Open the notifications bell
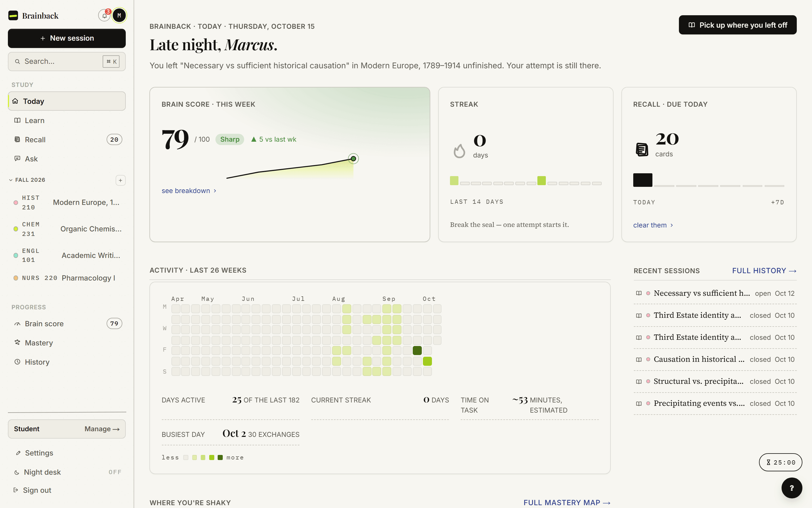The width and height of the screenshot is (812, 508). click(104, 16)
